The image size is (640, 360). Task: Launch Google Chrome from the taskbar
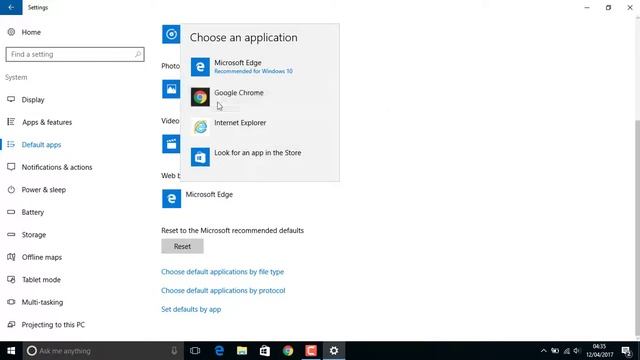point(288,351)
